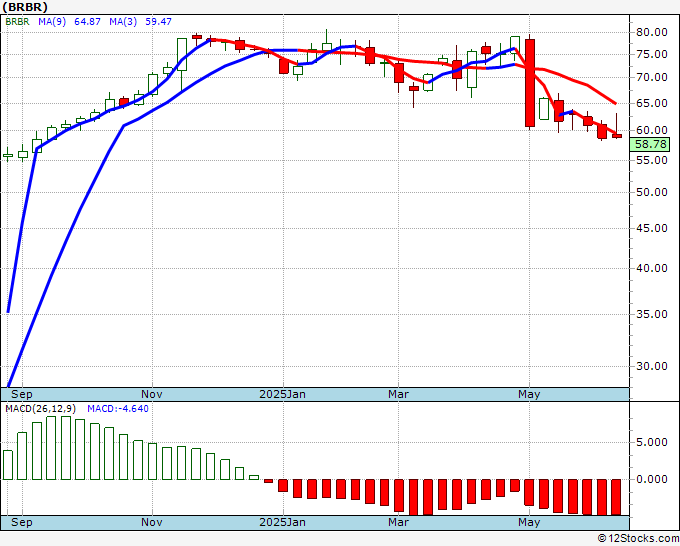The width and height of the screenshot is (680, 546).
Task: Click 2025Jan on the MACD panel axis
Action: (x=282, y=522)
